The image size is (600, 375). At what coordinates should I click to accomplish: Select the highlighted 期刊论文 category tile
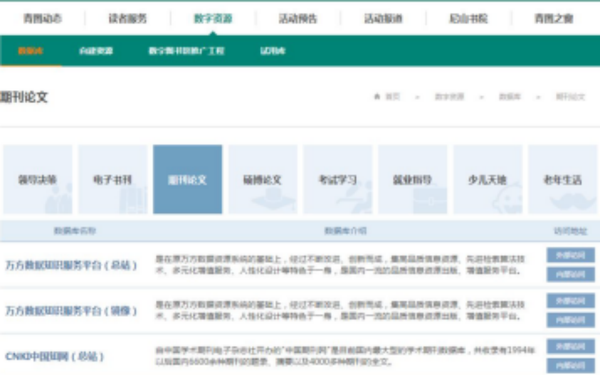click(x=188, y=179)
